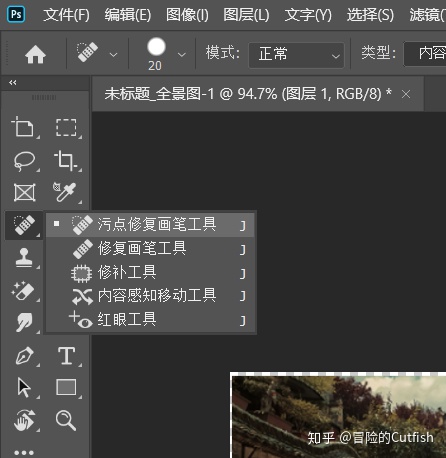Open the 图像(I) menu

point(187,15)
